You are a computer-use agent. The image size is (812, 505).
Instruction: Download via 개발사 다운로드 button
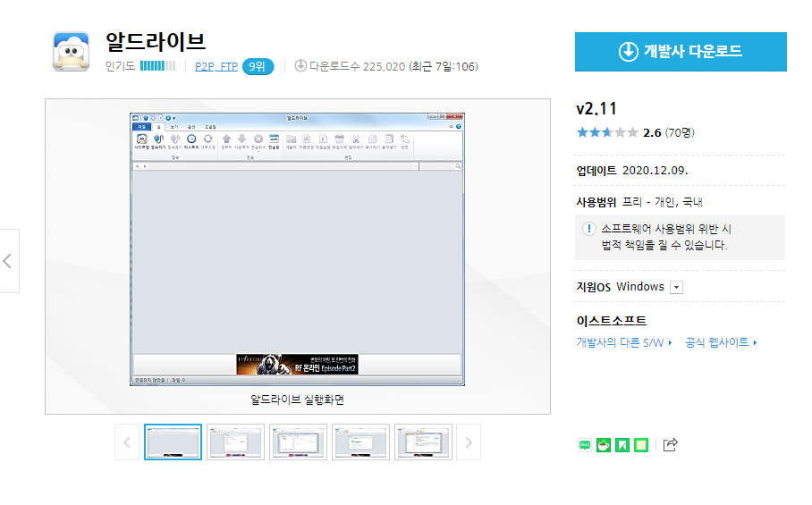tap(681, 52)
